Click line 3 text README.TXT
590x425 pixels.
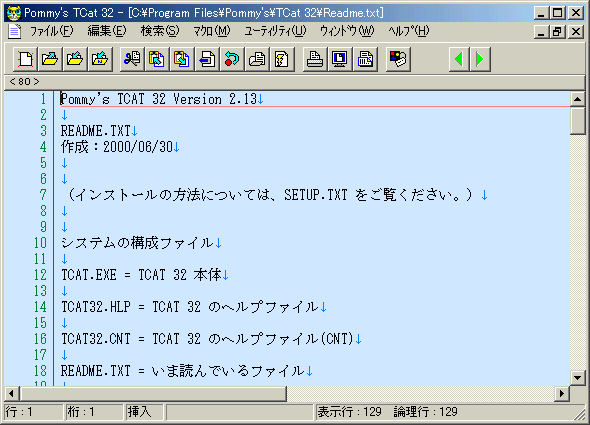point(96,131)
